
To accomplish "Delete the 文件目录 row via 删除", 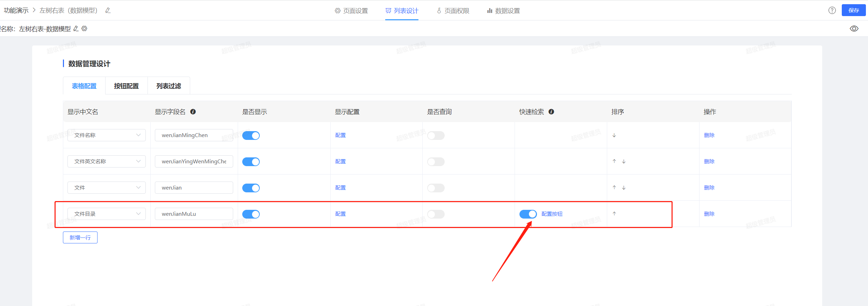I will [x=709, y=214].
